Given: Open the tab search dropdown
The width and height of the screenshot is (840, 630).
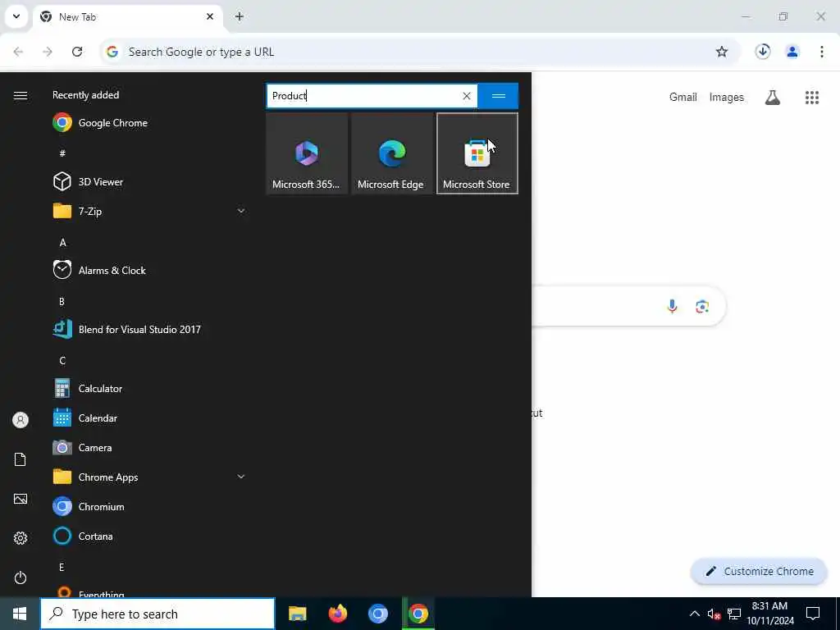Looking at the screenshot, I should click(16, 16).
